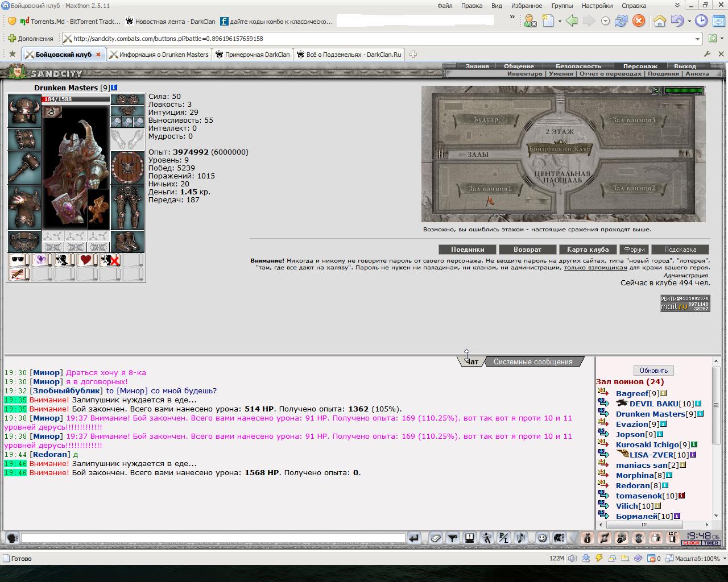Open the undo closed tab dropdown arrow
728x582 pixels.
coord(689,21)
